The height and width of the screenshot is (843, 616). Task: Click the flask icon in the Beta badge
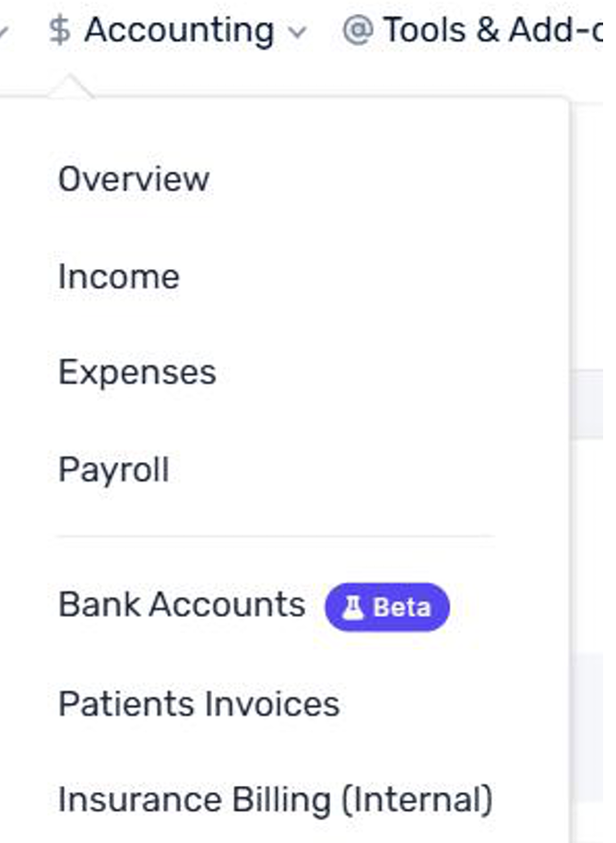[x=352, y=608]
